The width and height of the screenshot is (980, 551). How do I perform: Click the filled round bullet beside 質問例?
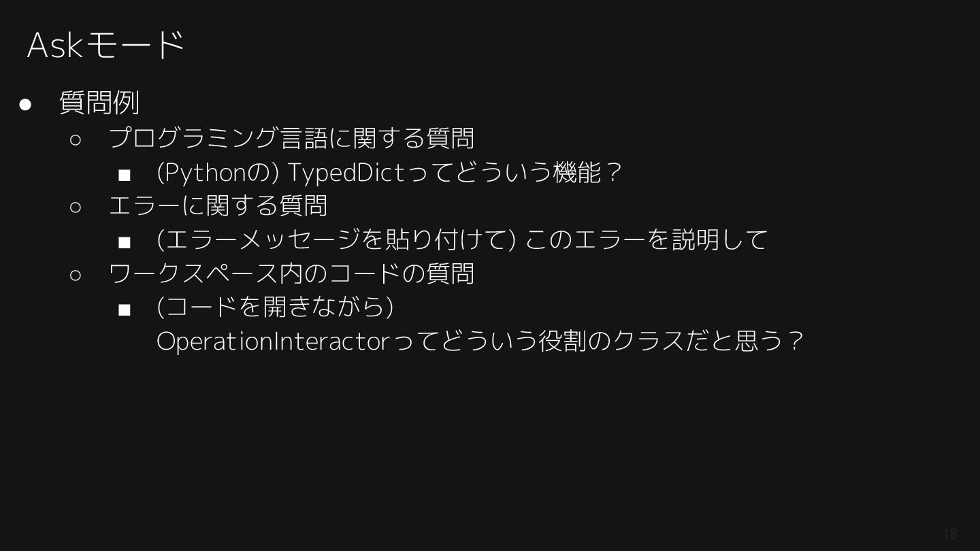click(x=26, y=104)
